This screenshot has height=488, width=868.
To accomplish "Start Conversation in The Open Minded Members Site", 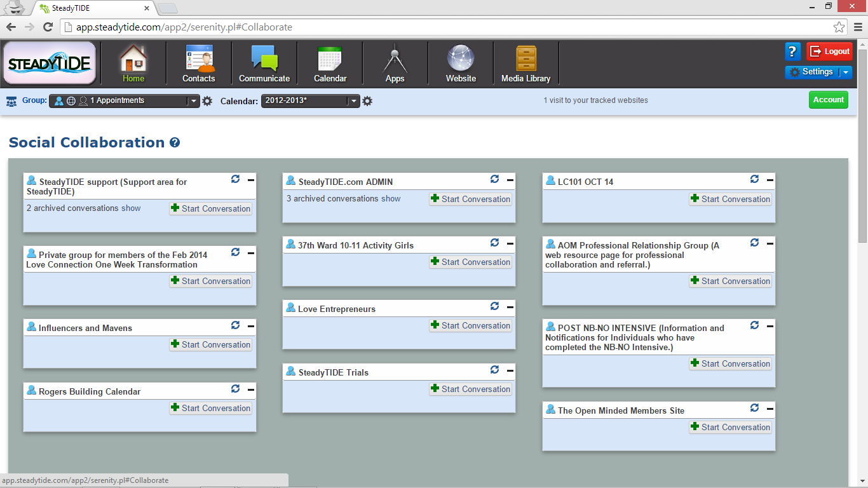I will [x=730, y=427].
